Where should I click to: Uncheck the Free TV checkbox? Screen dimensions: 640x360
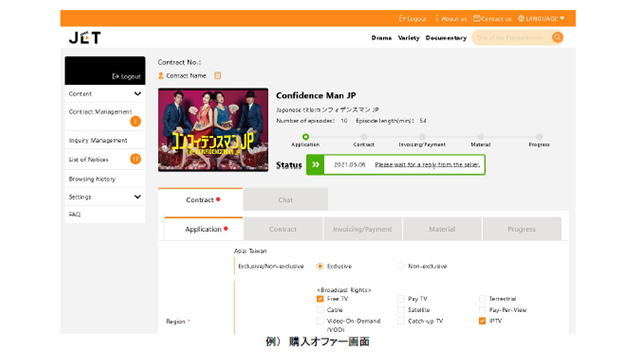320,299
